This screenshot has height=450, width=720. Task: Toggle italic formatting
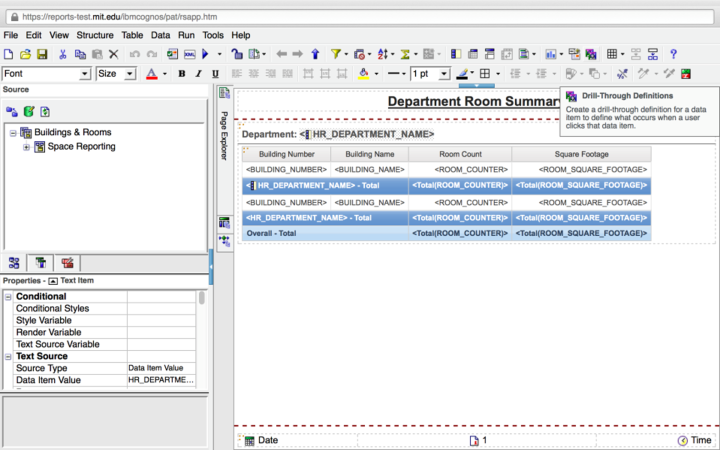coord(198,74)
